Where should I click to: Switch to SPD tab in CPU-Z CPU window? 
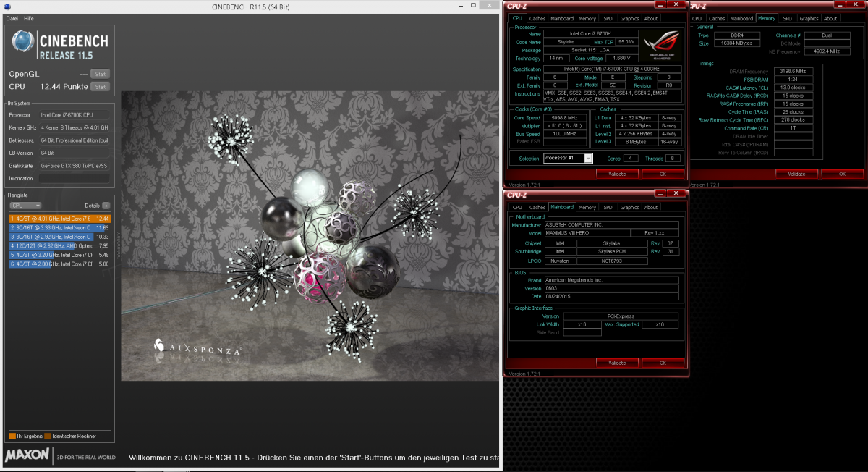click(x=608, y=18)
